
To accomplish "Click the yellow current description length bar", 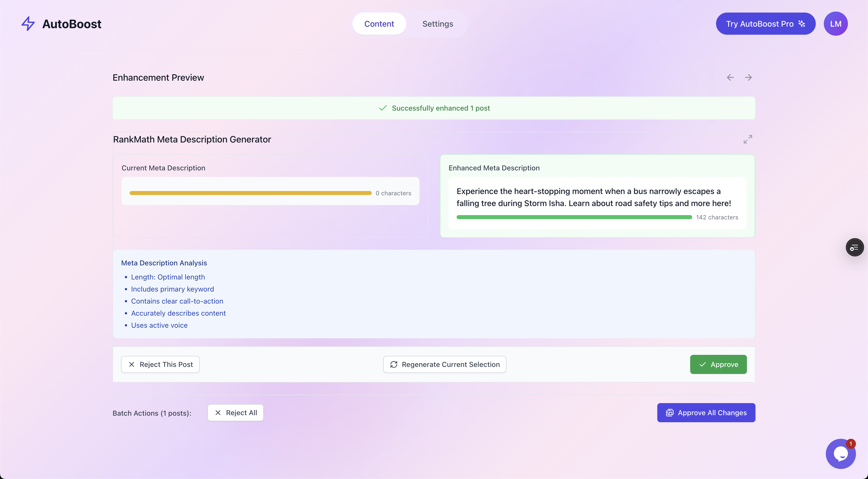I will point(250,193).
